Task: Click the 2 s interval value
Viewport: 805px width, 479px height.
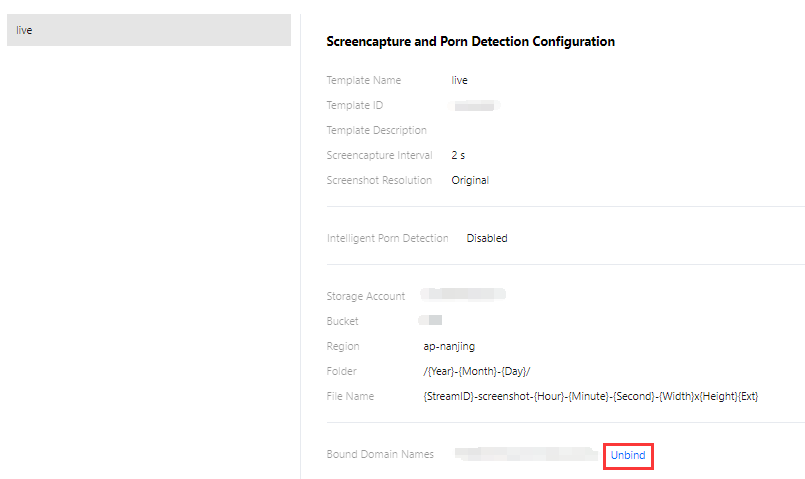Action: pos(458,155)
